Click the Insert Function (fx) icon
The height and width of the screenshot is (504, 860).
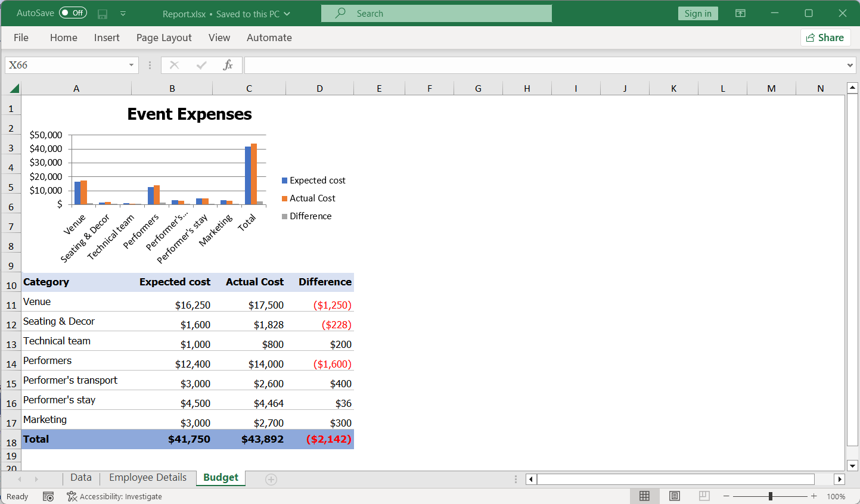point(228,65)
